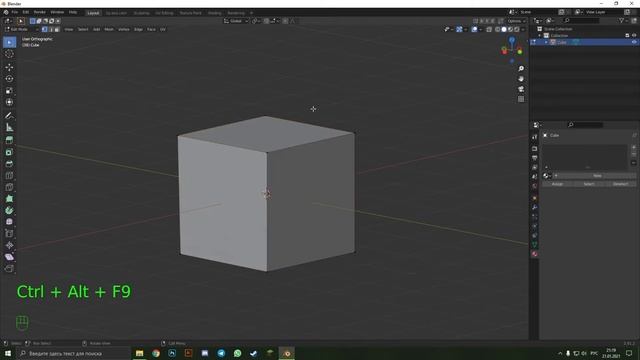
Task: Choose the Poly Build tool
Action: [9, 199]
